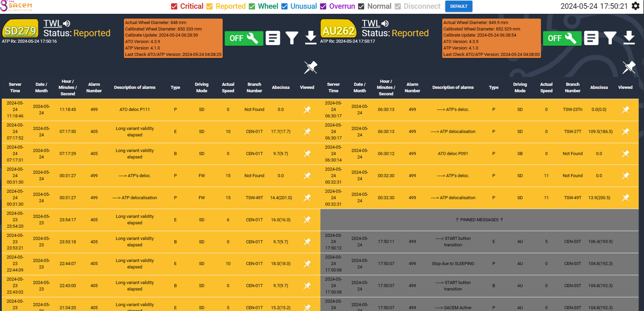The height and width of the screenshot is (311, 644).
Task: Click the TWL link beside AU262
Action: coord(371,23)
